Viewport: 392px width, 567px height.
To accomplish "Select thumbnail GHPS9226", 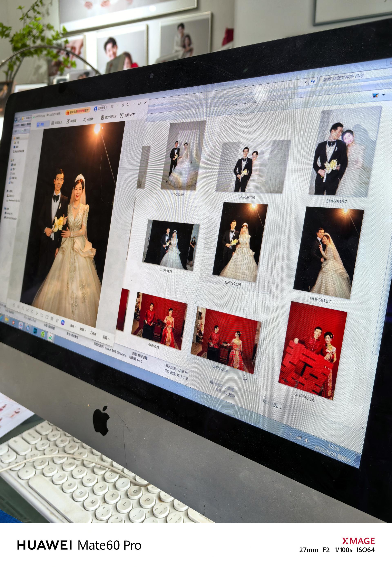I will pyautogui.click(x=313, y=351).
